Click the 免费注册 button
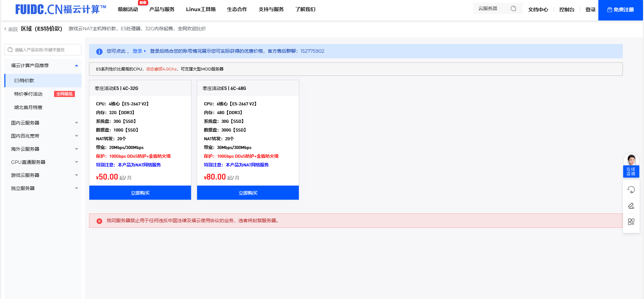 (620, 10)
